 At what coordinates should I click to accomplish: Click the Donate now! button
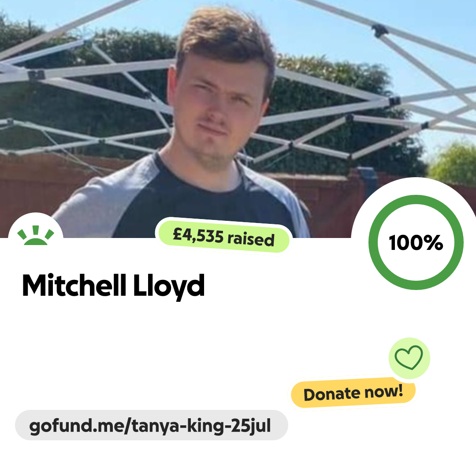pos(353,393)
